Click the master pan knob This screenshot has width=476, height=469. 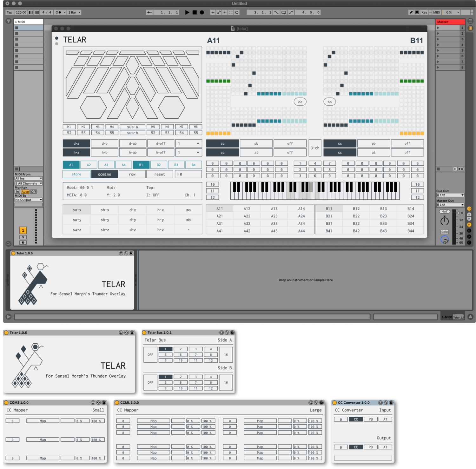(445, 221)
